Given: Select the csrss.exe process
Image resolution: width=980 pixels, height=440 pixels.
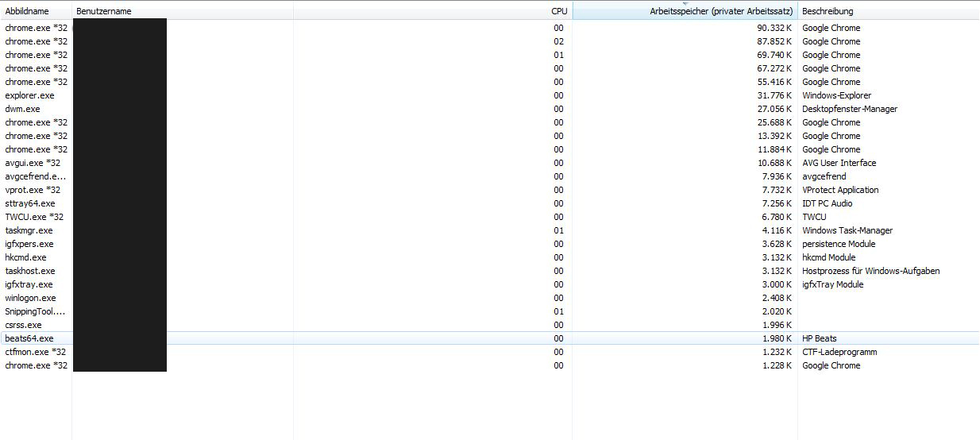Looking at the screenshot, I should [490, 325].
